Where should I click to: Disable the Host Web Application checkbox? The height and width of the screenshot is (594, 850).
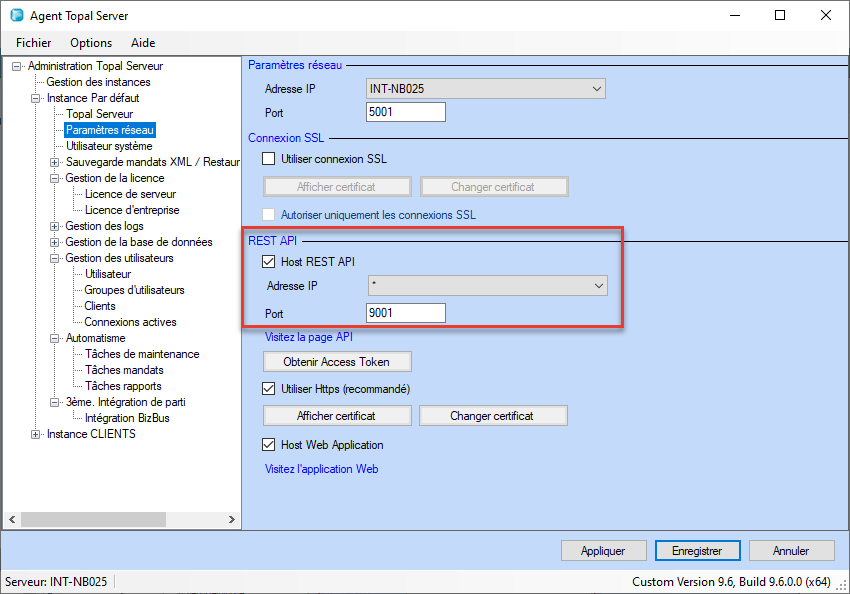pyautogui.click(x=268, y=445)
